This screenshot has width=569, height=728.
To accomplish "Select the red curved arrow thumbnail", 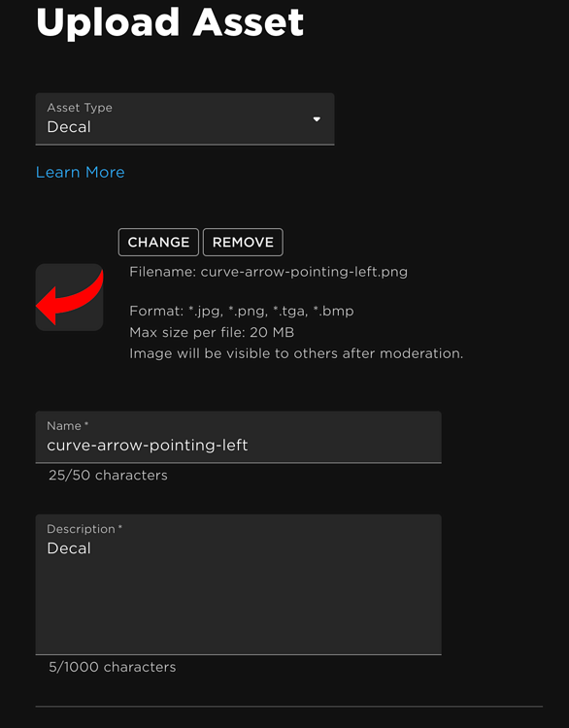I will (x=69, y=297).
